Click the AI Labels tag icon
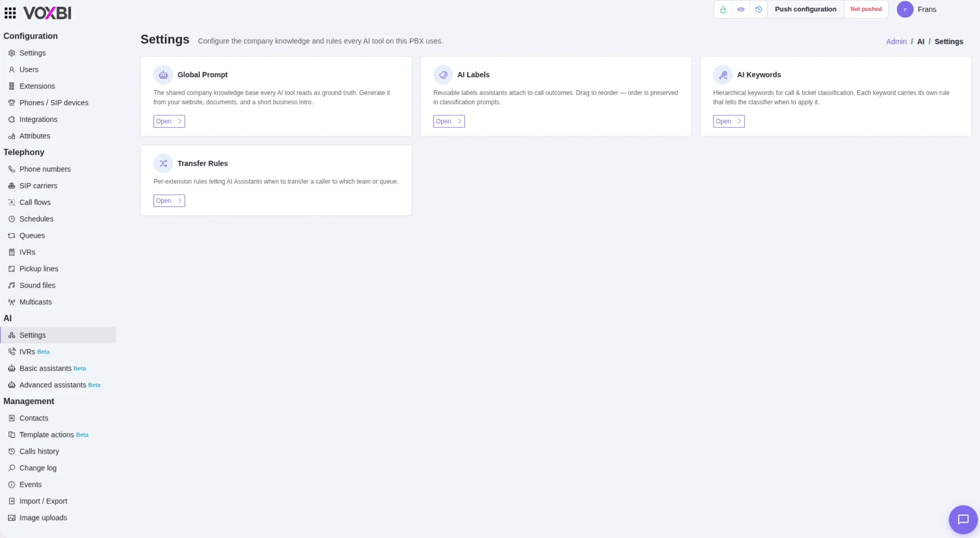 coord(443,75)
